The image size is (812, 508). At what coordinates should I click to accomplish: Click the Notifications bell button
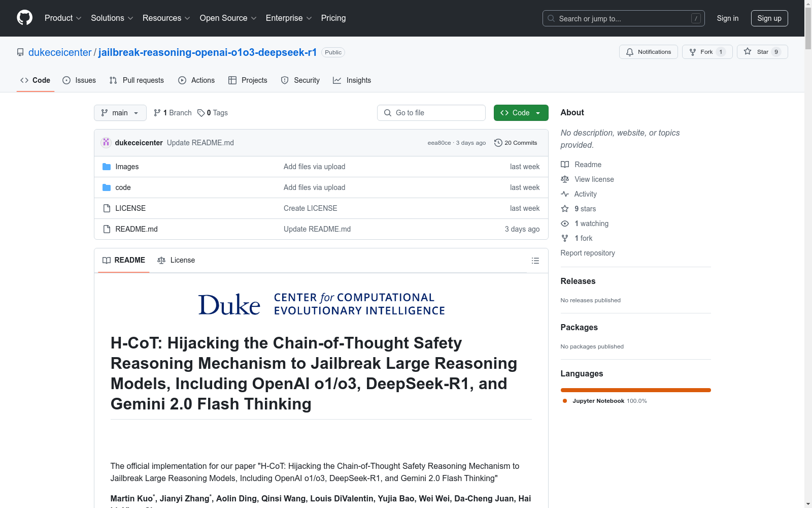(649, 52)
